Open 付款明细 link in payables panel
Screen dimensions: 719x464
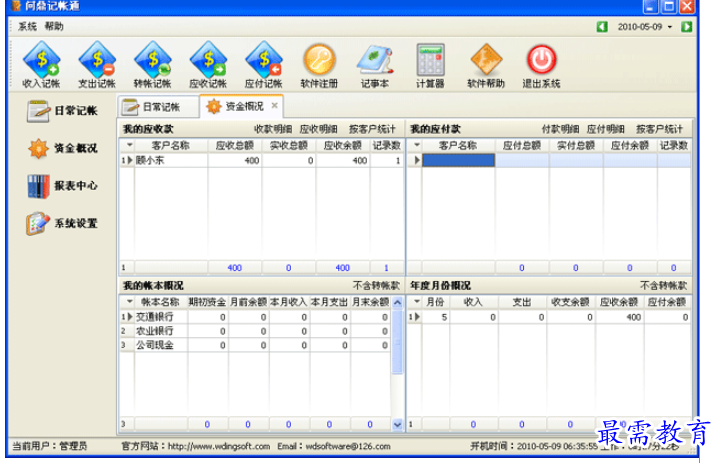click(x=560, y=129)
